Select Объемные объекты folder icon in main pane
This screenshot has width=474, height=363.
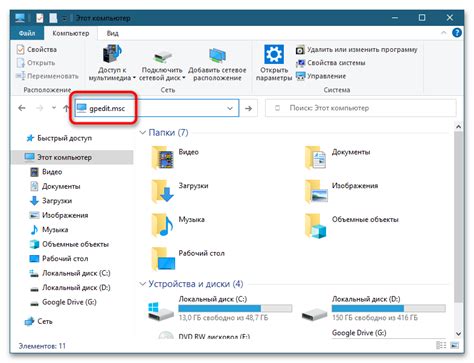coord(316,226)
